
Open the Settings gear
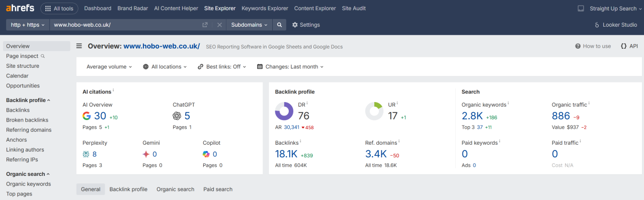click(305, 25)
